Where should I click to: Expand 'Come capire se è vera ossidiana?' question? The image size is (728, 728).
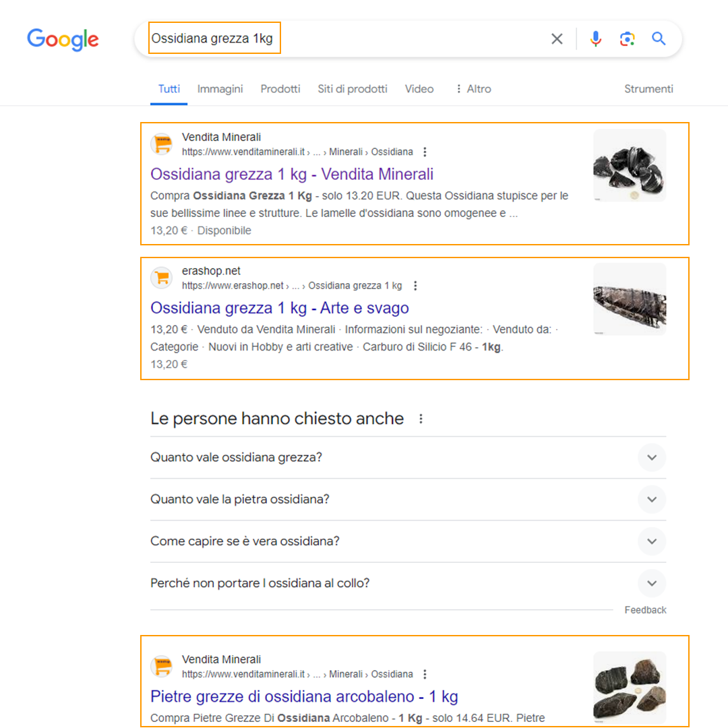pyautogui.click(x=651, y=541)
